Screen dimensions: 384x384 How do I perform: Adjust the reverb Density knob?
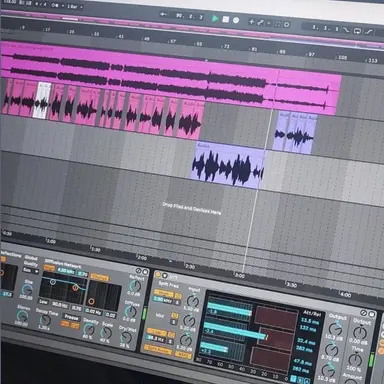click(x=89, y=330)
